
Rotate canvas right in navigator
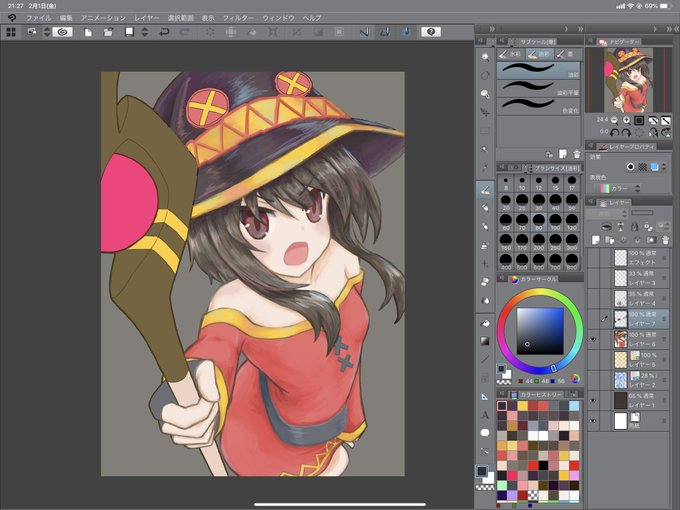tap(626, 132)
